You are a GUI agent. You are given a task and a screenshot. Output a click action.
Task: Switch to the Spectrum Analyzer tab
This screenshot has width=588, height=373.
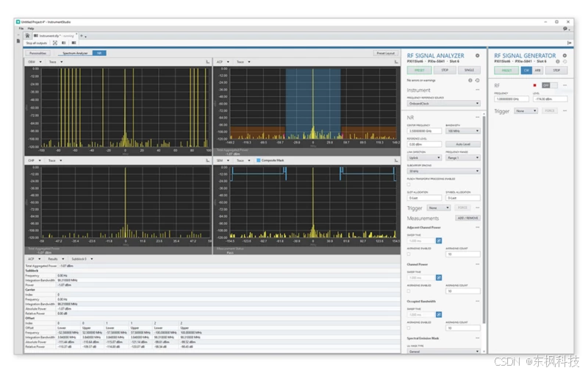point(75,53)
